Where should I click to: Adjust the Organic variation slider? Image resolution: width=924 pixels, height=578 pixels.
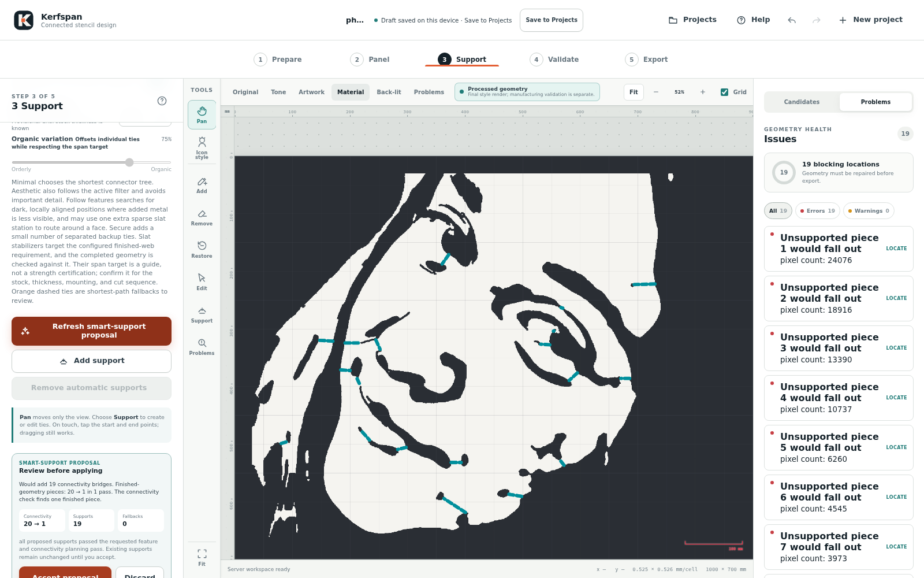click(91, 162)
